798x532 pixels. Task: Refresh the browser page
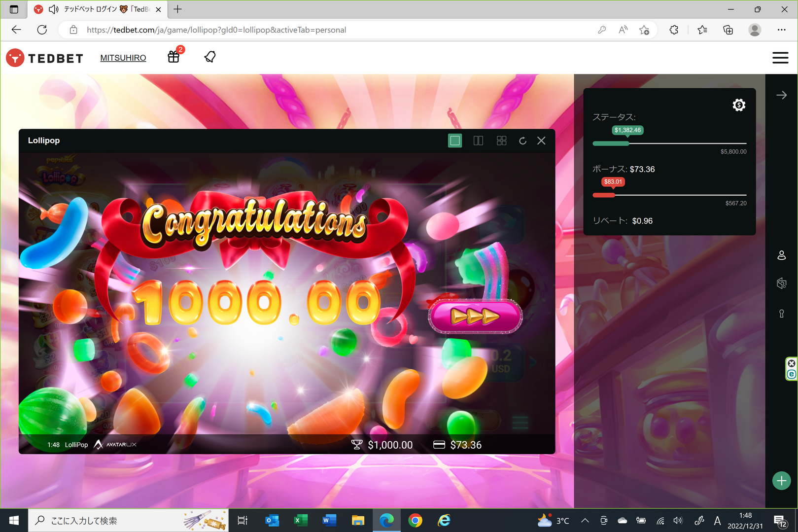pos(42,30)
